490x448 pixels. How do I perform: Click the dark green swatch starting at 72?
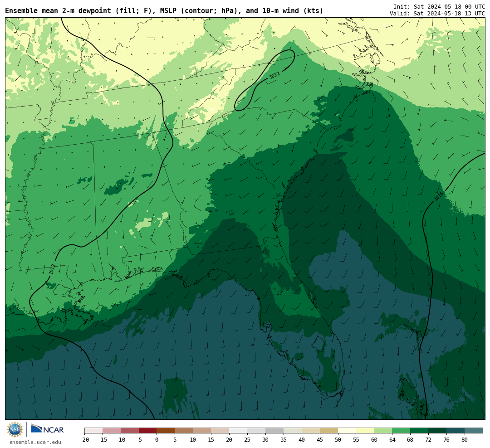(438, 431)
